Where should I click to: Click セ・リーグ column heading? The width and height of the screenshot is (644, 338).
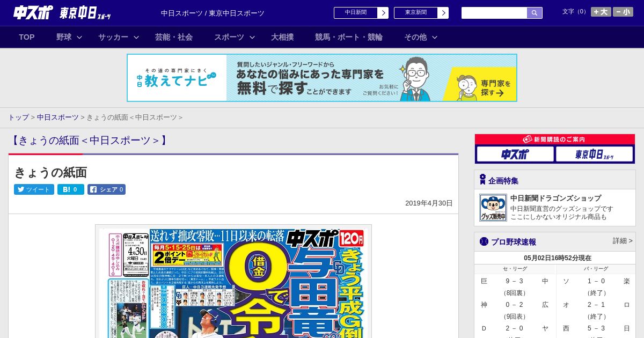(515, 269)
